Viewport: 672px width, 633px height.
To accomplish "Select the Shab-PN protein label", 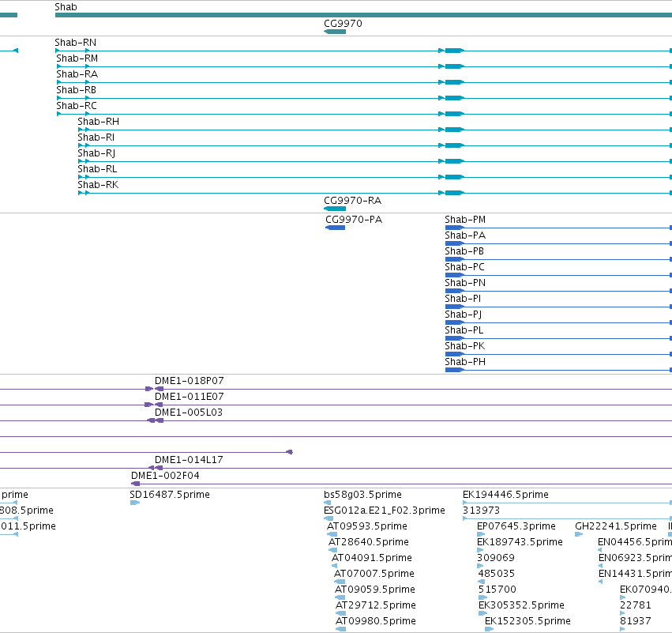I will click(x=465, y=283).
